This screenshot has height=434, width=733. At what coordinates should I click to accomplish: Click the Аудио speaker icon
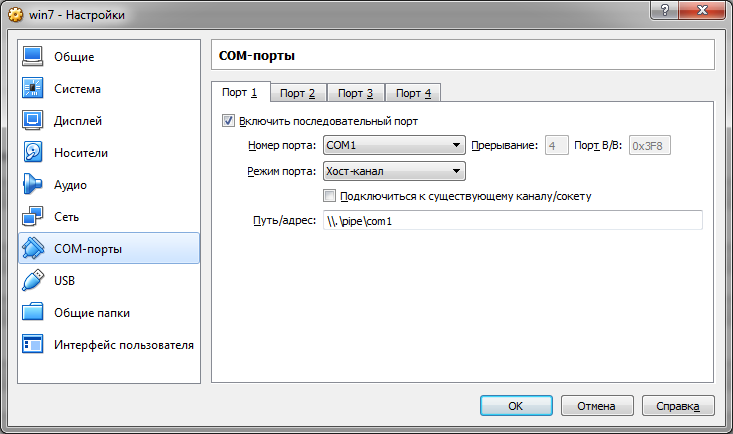coord(32,185)
